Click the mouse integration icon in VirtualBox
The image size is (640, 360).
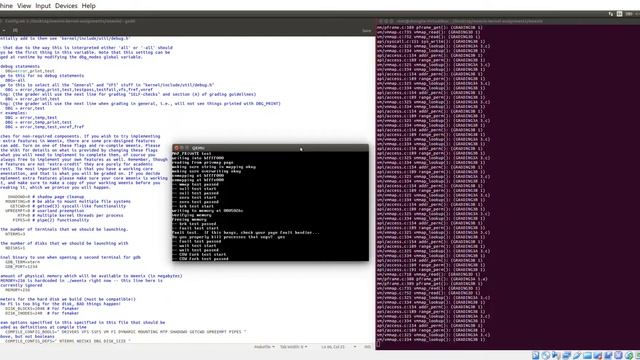[x=618, y=356]
